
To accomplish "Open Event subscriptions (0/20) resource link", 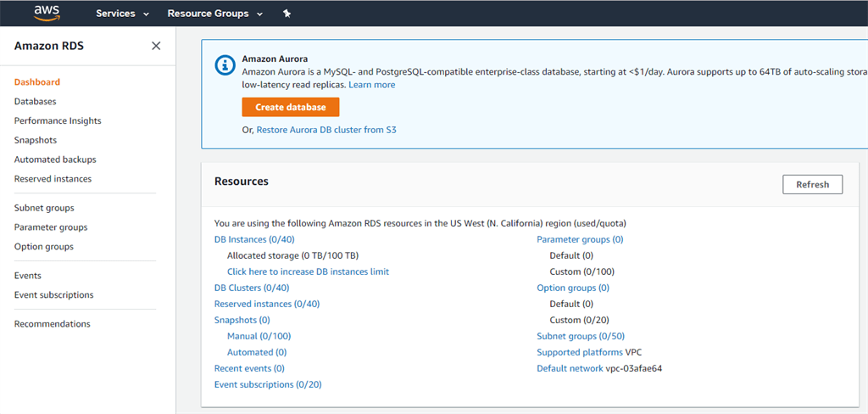I will (x=268, y=384).
